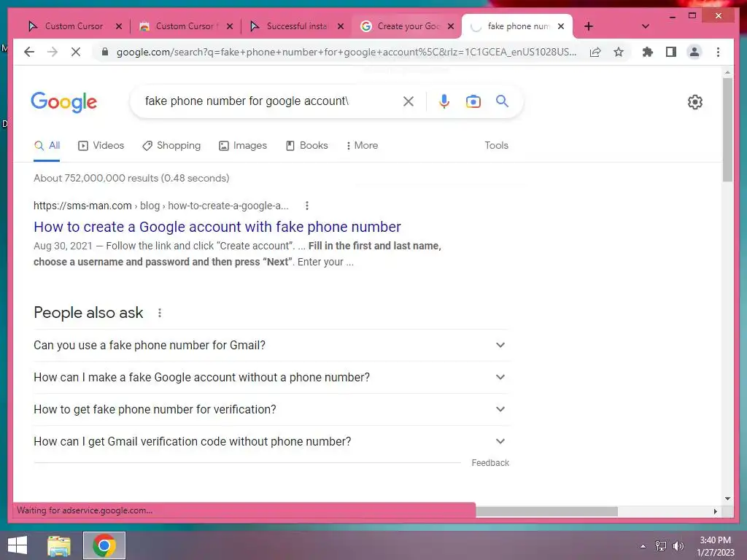747x560 pixels.
Task: Close the fake phone number tab
Action: (561, 26)
